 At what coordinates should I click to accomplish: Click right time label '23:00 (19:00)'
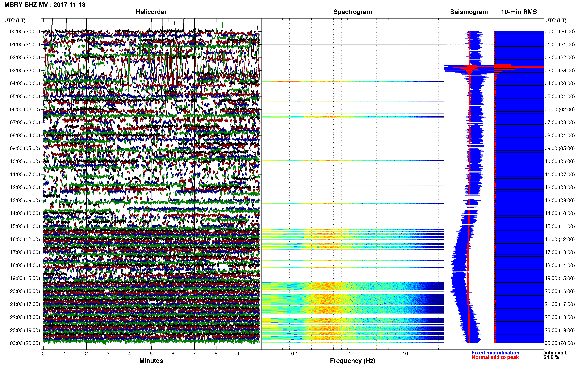coord(560,330)
